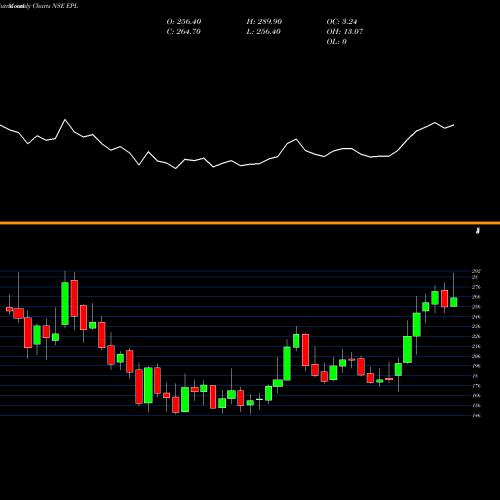Viewport: 500px width, 500px height.
Task: Click the 176 price axis label
Action: click(476, 386)
